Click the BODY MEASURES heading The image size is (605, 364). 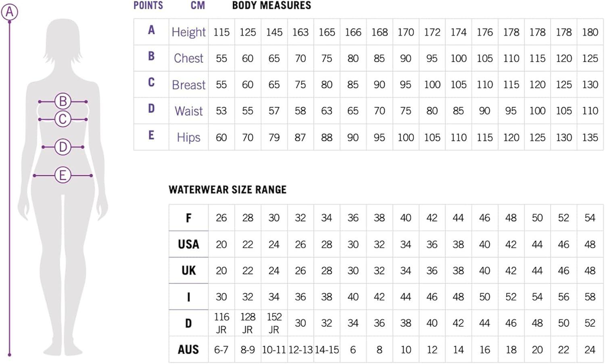click(x=271, y=6)
